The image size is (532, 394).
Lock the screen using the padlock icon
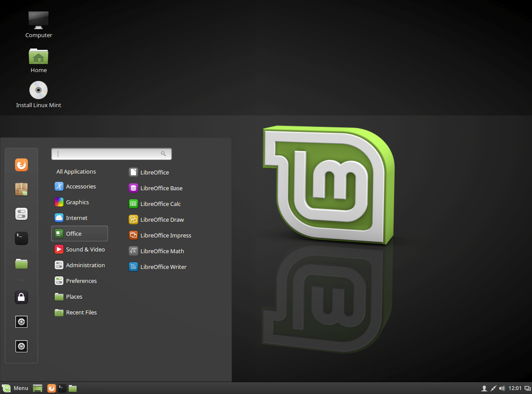21,297
